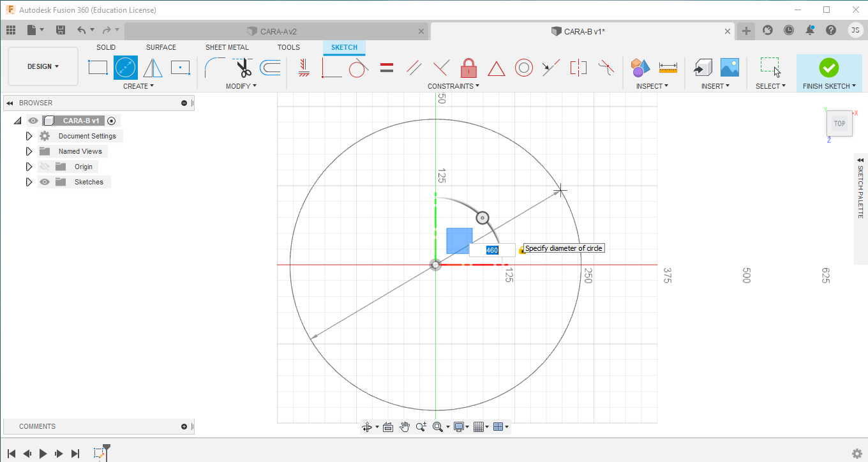Apply the MidPoint triangle constraint
The image size is (868, 462).
pos(497,68)
